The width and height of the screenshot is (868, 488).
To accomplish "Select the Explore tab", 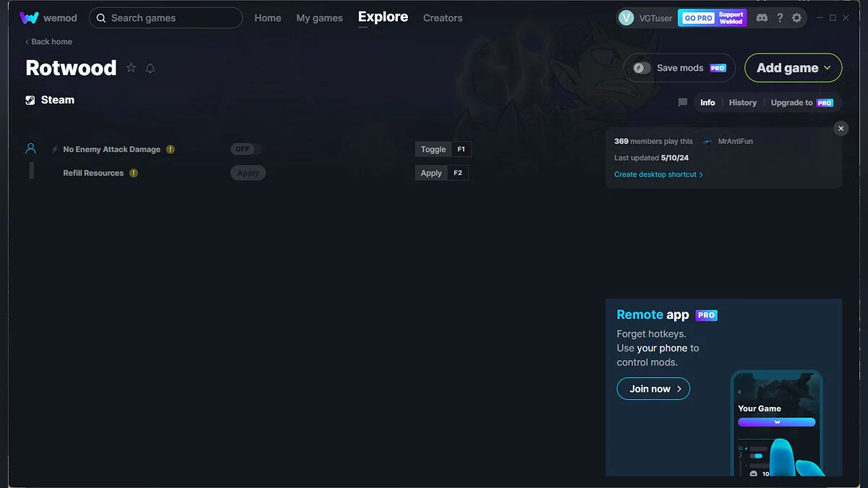I will click(x=383, y=17).
